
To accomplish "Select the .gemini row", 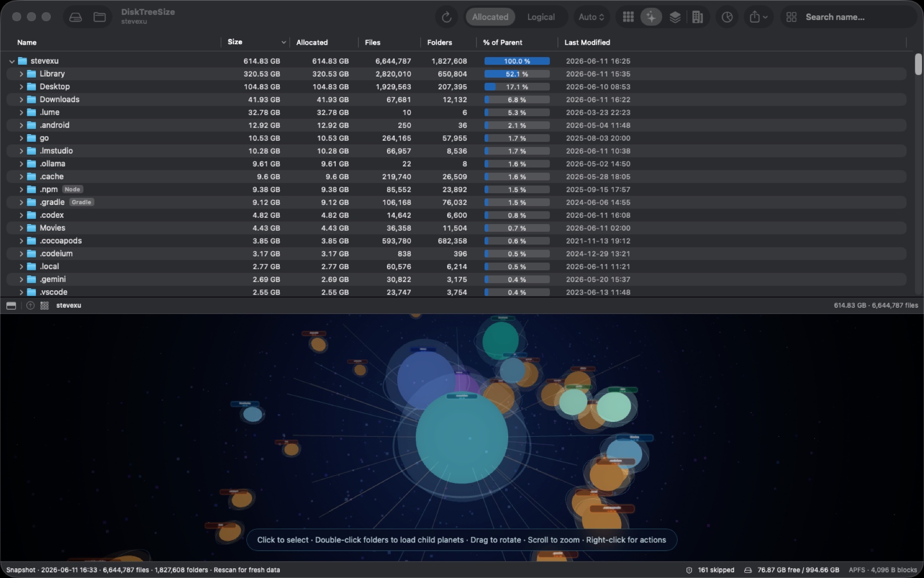I will click(x=456, y=279).
